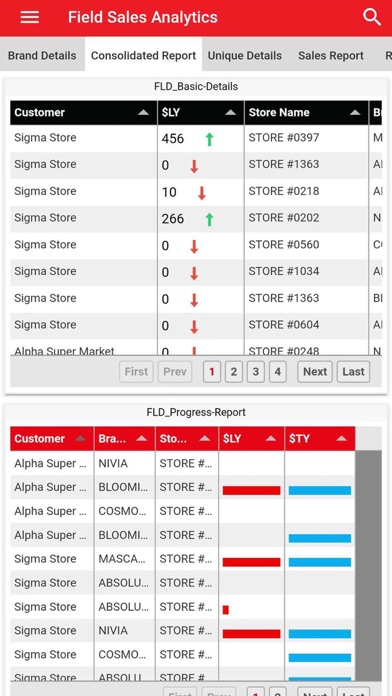Go to the Sales Report tab

click(331, 55)
